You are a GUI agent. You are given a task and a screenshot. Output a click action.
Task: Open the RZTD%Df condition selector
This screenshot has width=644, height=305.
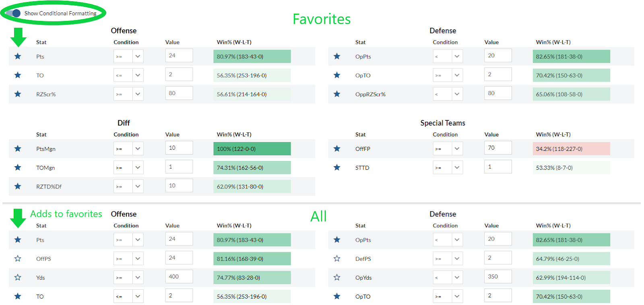click(128, 186)
